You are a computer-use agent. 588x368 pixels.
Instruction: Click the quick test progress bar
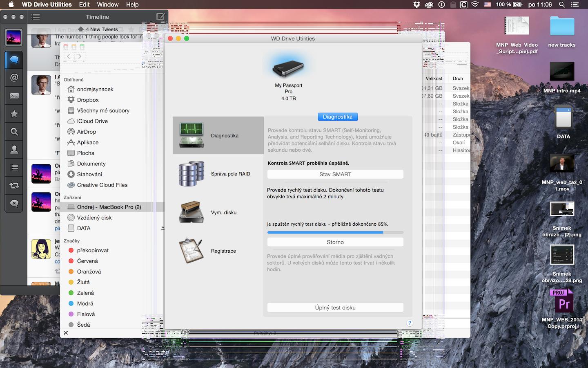[x=335, y=232]
